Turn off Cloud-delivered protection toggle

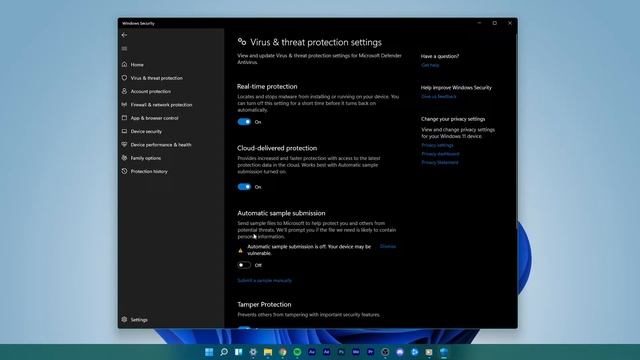tap(244, 187)
